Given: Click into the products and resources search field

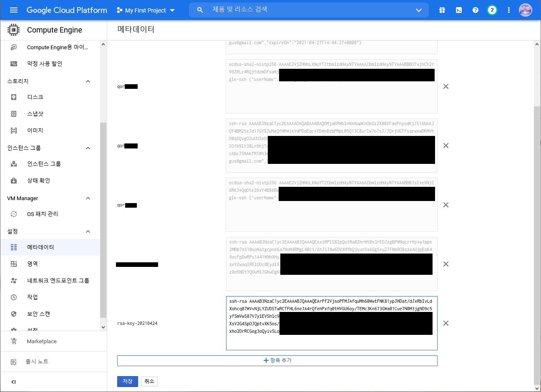Looking at the screenshot, I should click(309, 10).
